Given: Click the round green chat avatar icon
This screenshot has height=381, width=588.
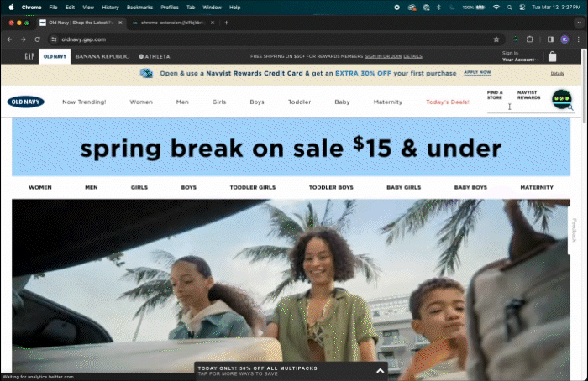Looking at the screenshot, I should click(561, 99).
